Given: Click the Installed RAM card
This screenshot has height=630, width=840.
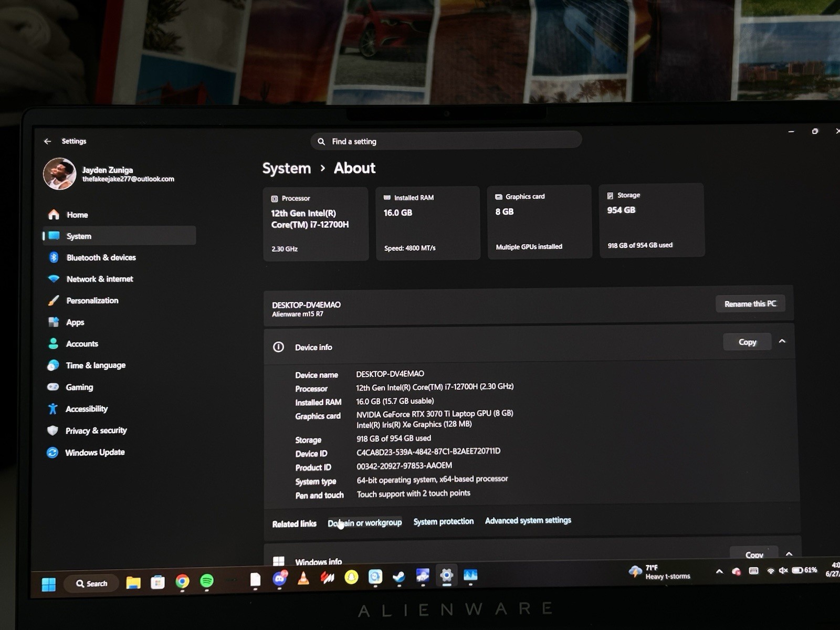Looking at the screenshot, I should pos(428,223).
